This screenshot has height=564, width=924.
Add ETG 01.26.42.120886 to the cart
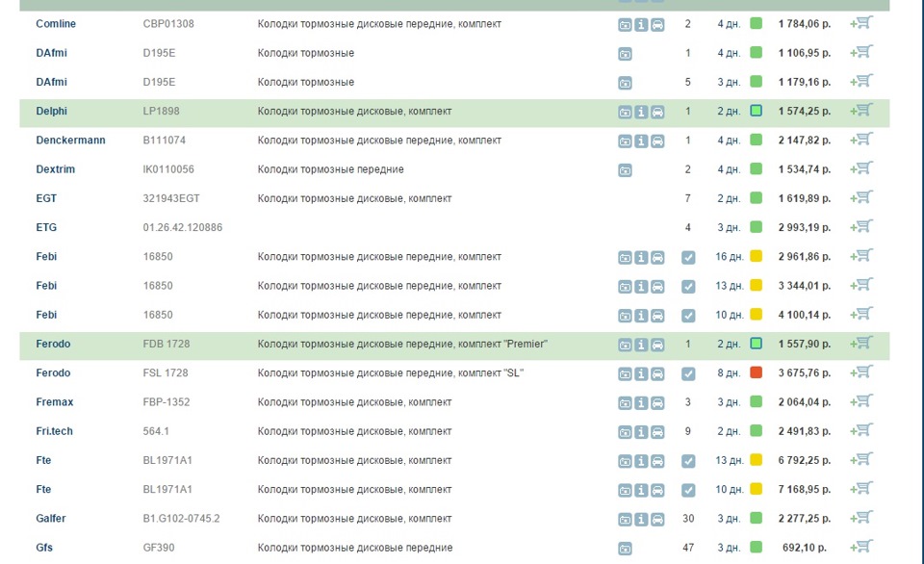click(x=860, y=226)
